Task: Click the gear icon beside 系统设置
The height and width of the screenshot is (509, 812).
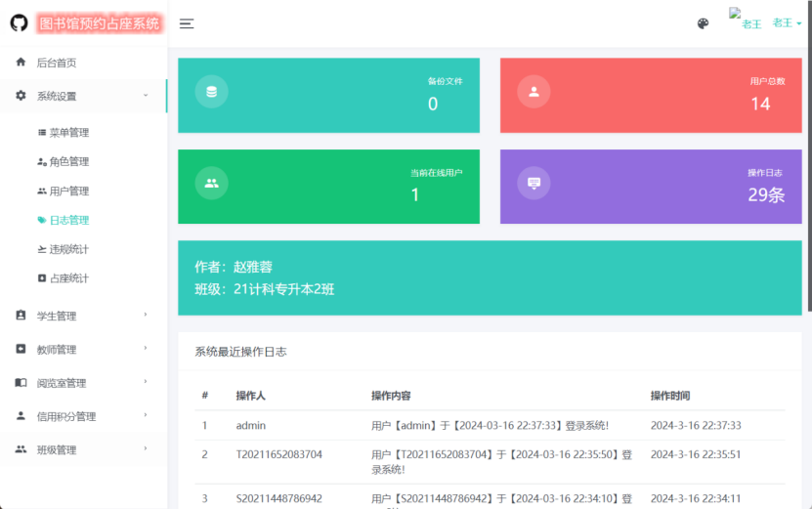Action: pyautogui.click(x=21, y=96)
